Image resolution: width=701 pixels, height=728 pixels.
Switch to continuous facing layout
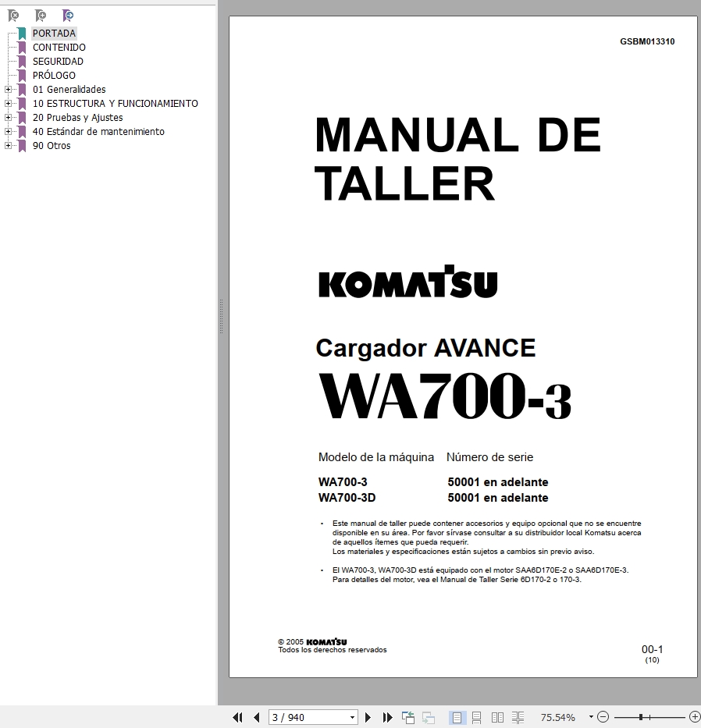pyautogui.click(x=518, y=717)
